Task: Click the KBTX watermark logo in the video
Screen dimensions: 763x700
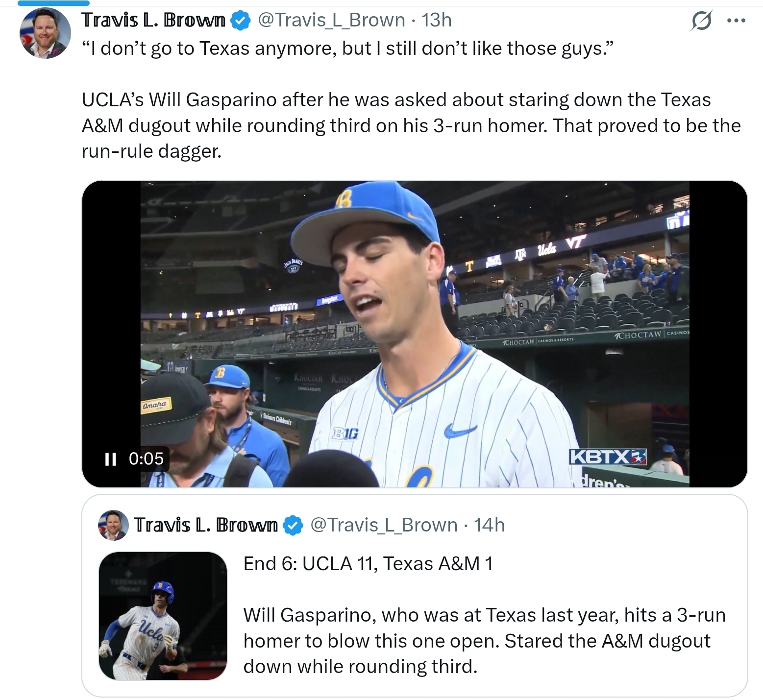Action: click(608, 457)
